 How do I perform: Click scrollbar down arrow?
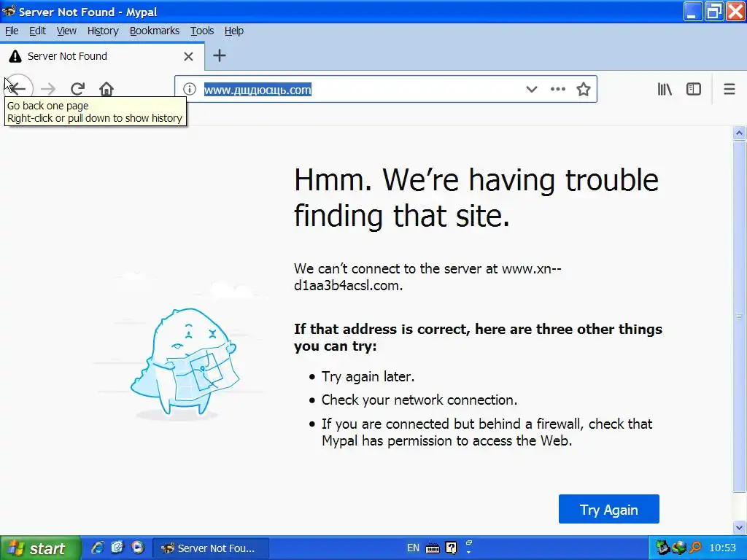tap(740, 528)
